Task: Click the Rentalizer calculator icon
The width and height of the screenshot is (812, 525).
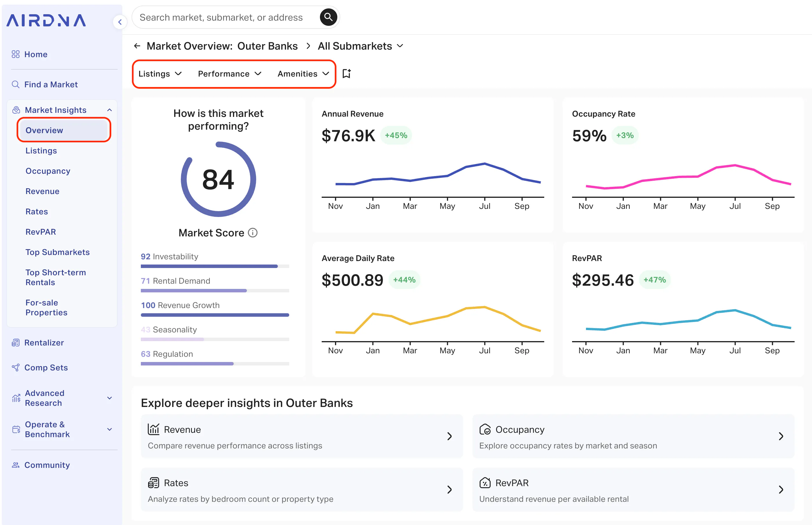Action: click(x=16, y=343)
